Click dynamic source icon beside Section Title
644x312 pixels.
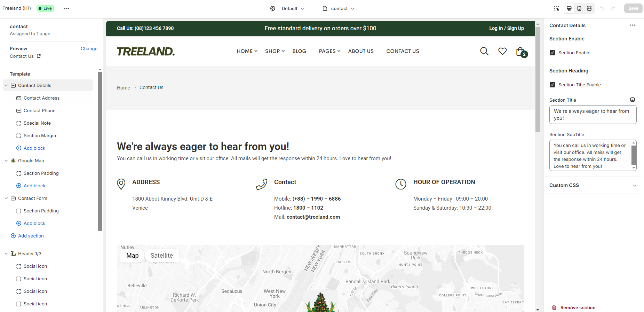click(633, 100)
